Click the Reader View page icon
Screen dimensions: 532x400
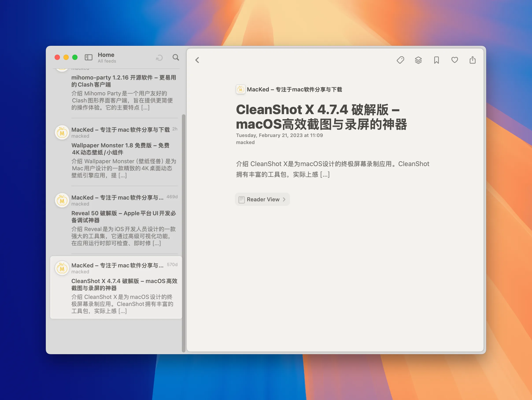coord(242,200)
